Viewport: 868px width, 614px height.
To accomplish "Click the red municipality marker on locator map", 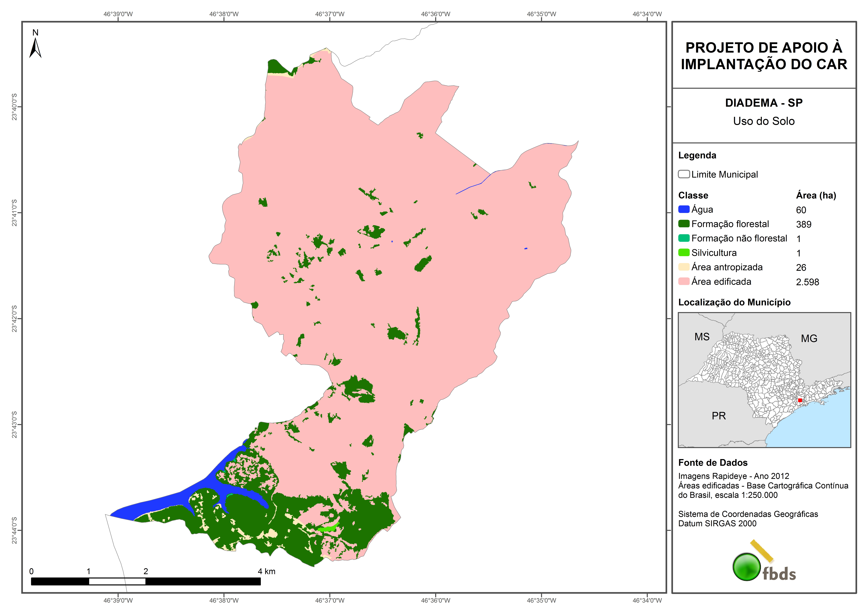I will [x=800, y=400].
